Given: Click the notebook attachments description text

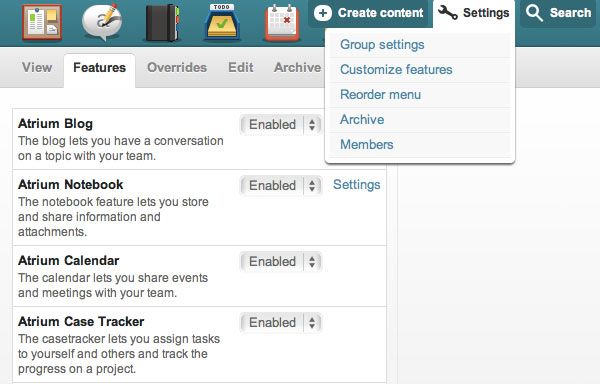Looking at the screenshot, I should tap(113, 217).
